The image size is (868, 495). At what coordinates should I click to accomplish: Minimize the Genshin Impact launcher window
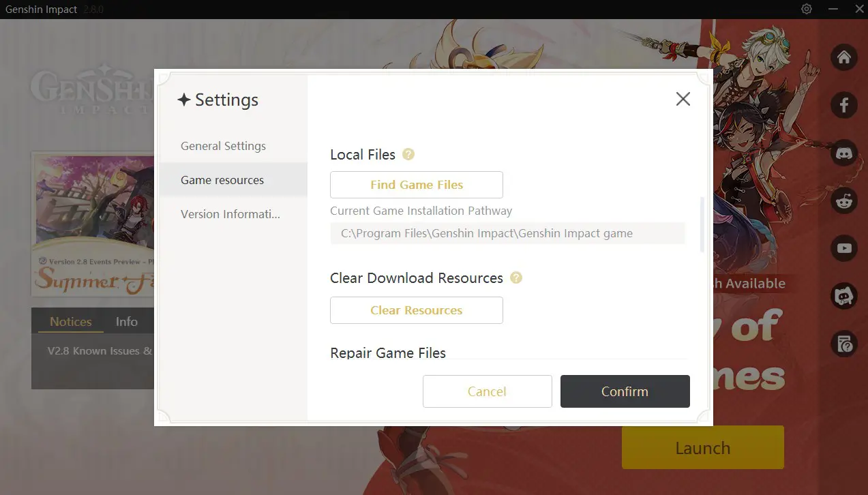coord(833,9)
